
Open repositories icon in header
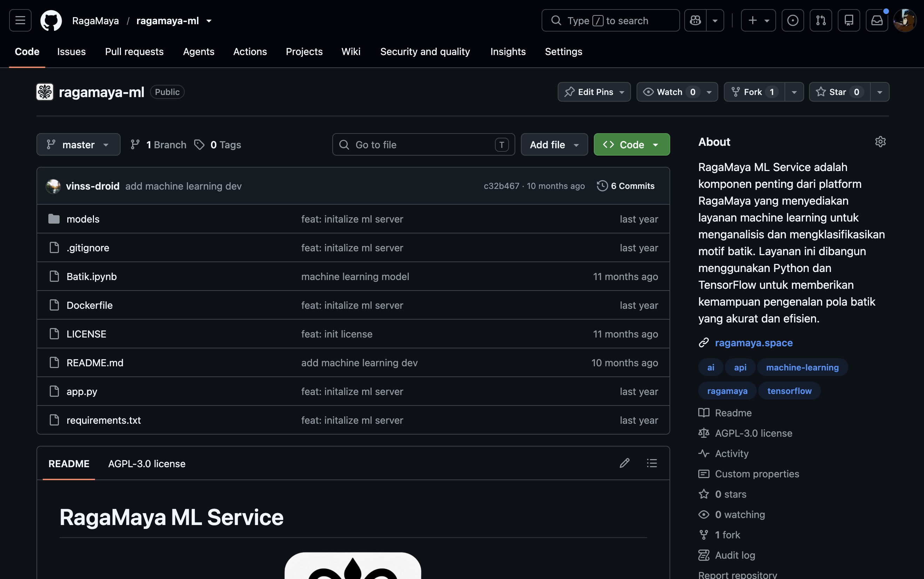(x=849, y=20)
